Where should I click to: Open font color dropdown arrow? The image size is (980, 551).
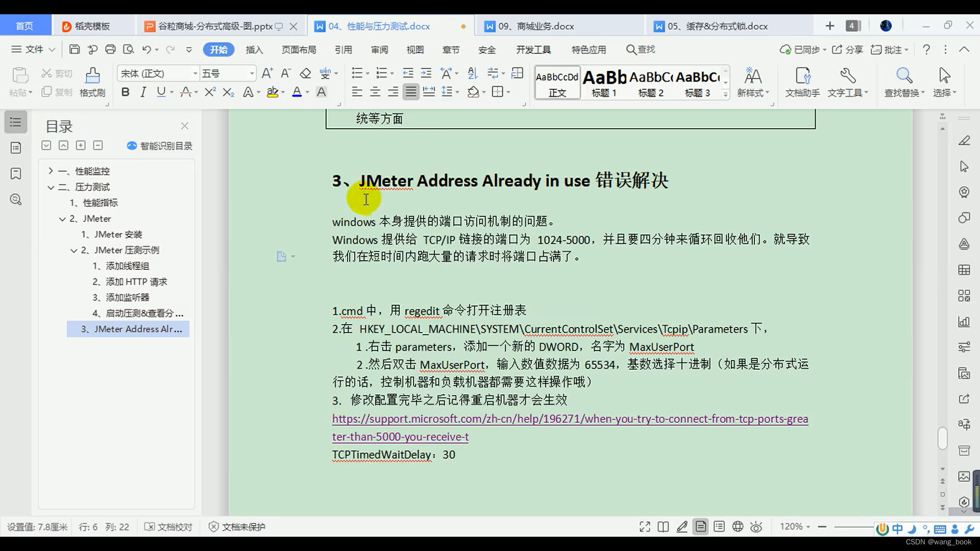click(x=307, y=92)
